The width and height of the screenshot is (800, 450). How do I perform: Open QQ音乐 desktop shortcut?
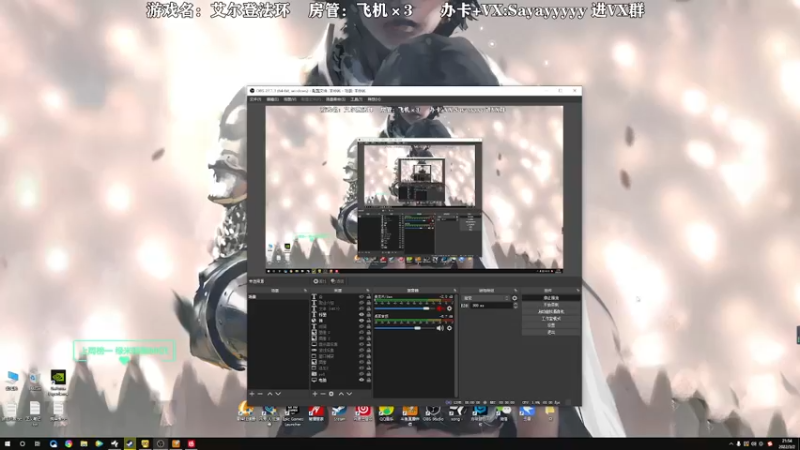(386, 413)
